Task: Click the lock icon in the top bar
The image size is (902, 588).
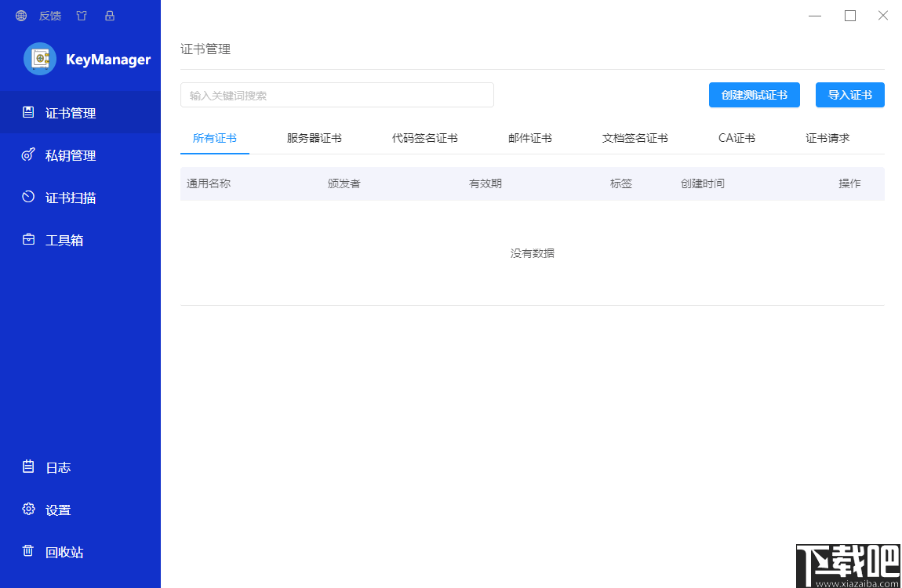Action: coord(110,15)
